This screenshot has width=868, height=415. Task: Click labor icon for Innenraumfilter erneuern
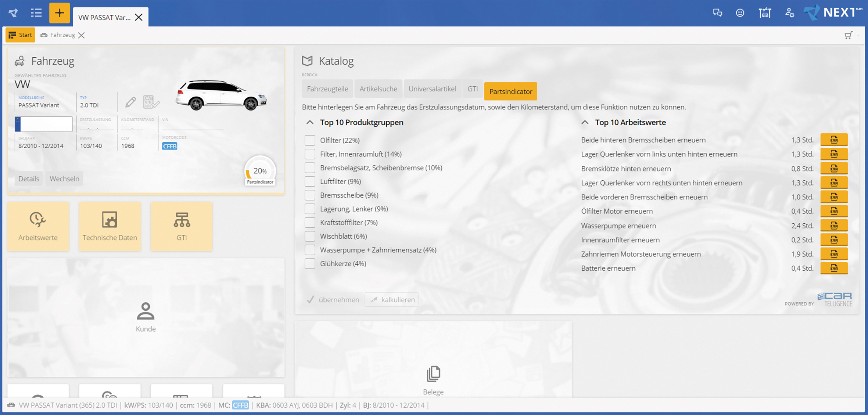pyautogui.click(x=834, y=240)
